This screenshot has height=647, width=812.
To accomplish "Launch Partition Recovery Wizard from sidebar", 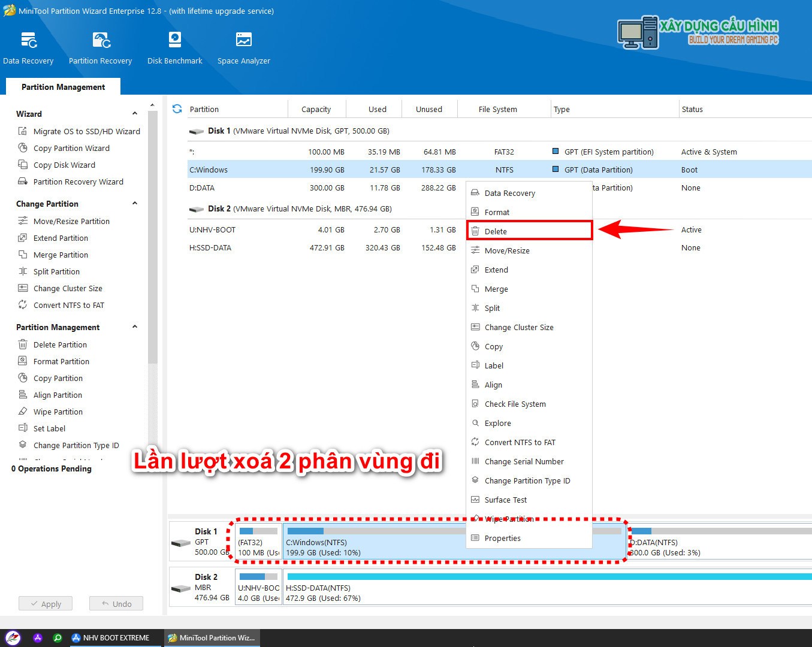I will [71, 182].
